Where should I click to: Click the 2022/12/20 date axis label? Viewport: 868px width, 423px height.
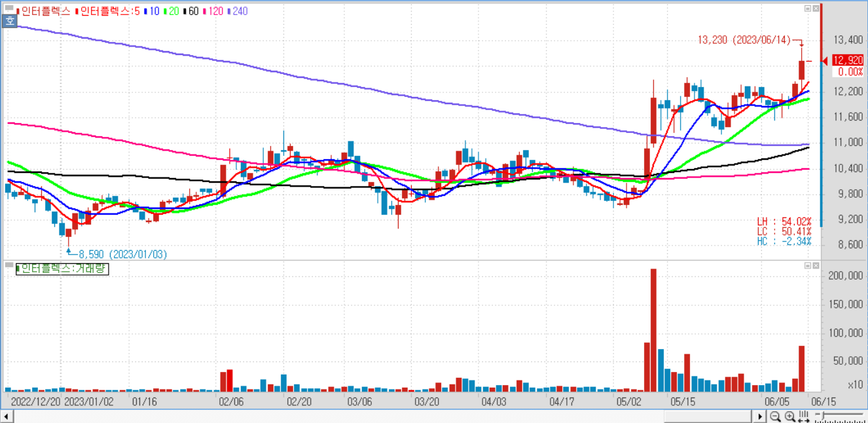(35, 400)
